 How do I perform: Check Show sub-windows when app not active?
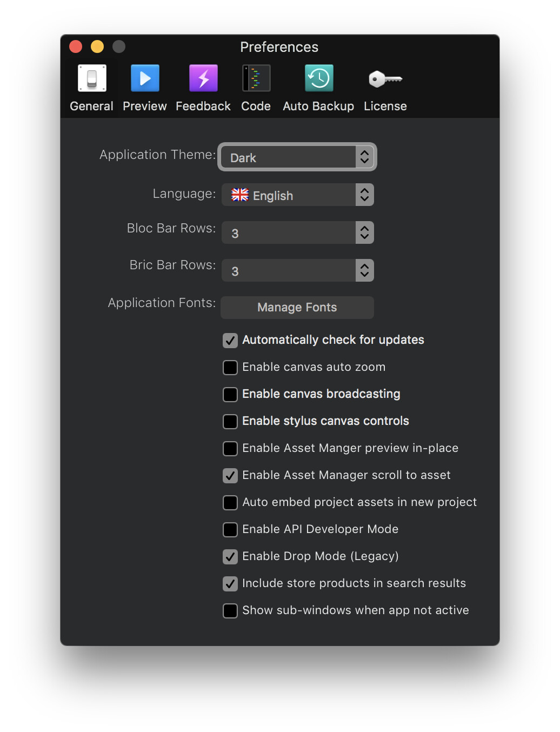(230, 611)
